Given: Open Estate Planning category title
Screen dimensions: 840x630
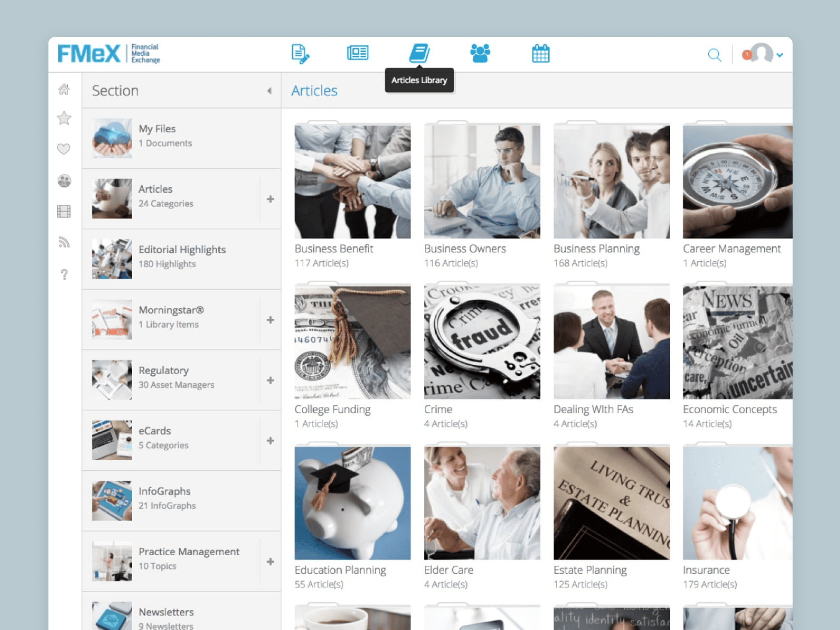Looking at the screenshot, I should pos(590,570).
